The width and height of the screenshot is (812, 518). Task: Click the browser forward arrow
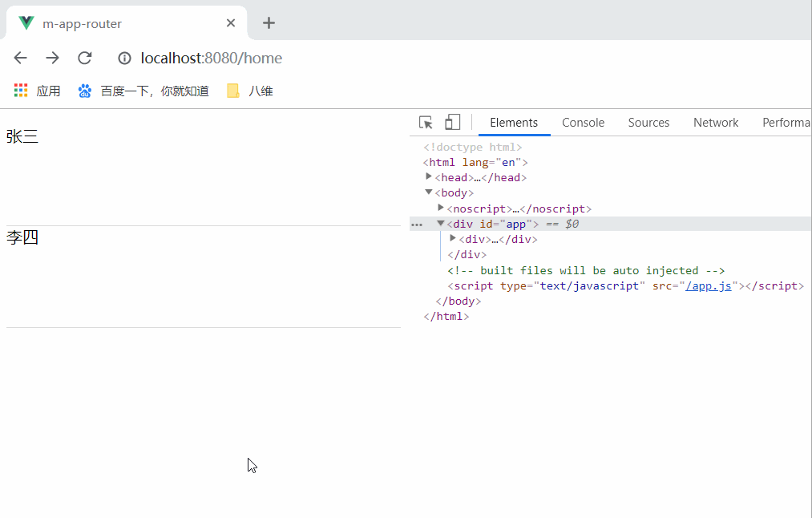(52, 58)
